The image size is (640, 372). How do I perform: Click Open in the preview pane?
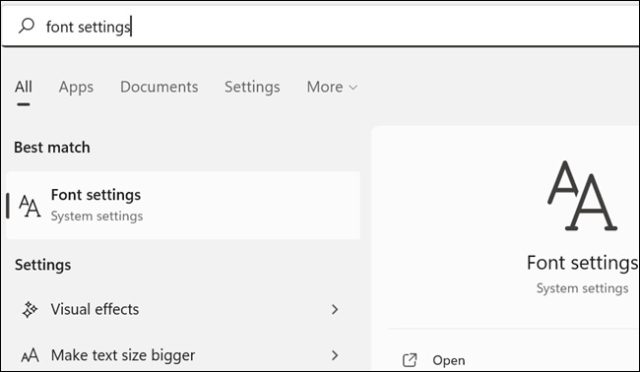tap(449, 360)
